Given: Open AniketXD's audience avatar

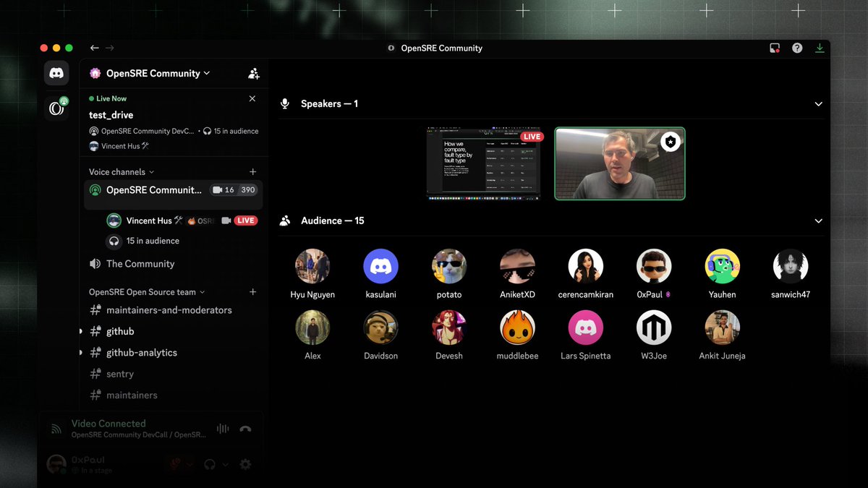Looking at the screenshot, I should coord(517,266).
